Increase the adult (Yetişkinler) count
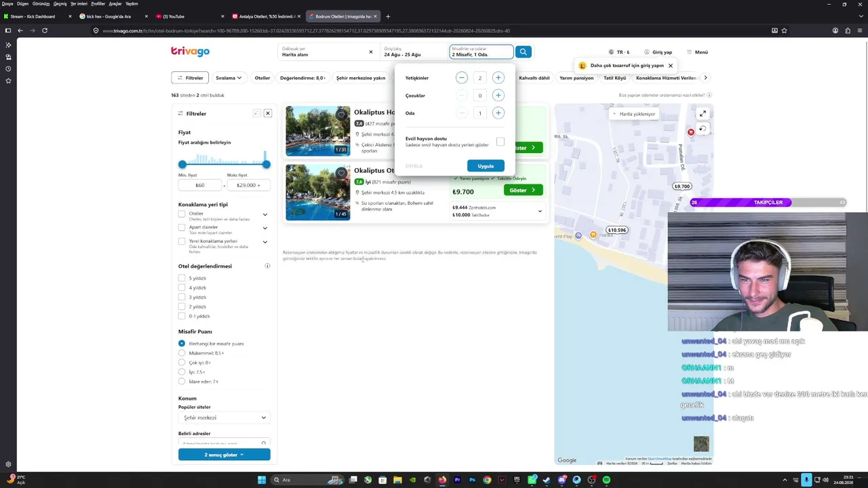This screenshot has width=868, height=488. point(498,78)
